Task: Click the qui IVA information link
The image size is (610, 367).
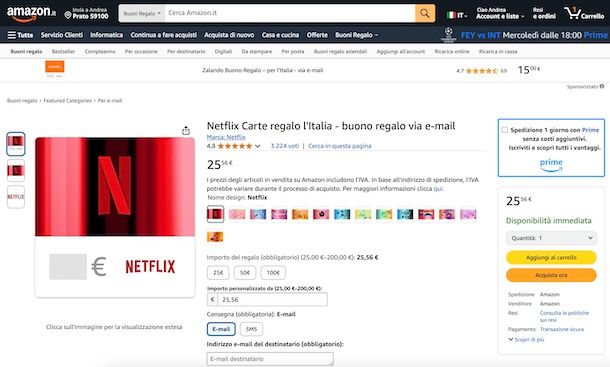Action: pos(438,189)
